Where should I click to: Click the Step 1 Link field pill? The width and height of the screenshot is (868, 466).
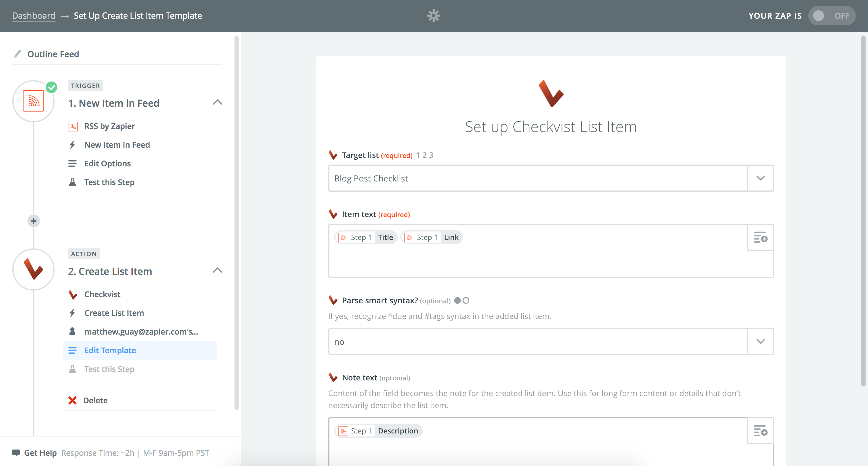point(432,237)
